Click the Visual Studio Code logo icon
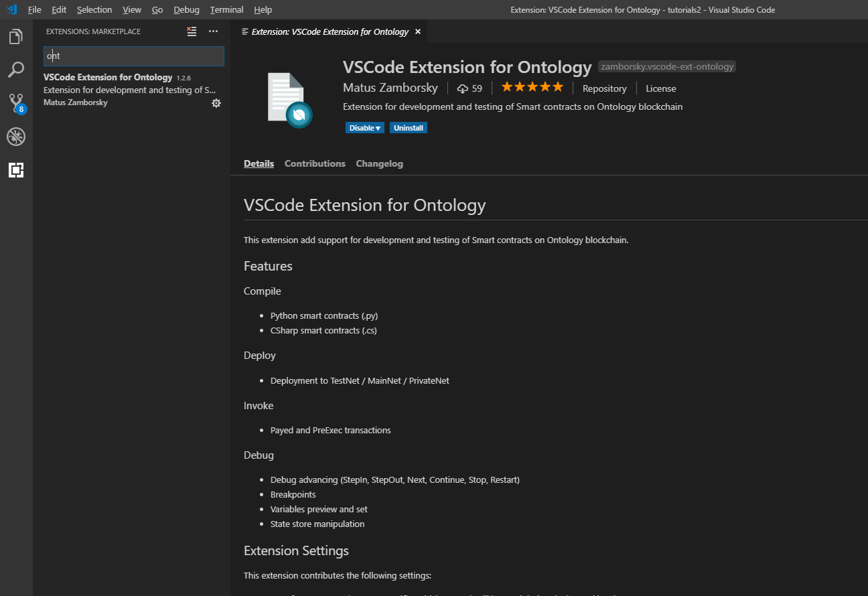868x596 pixels. pyautogui.click(x=11, y=9)
